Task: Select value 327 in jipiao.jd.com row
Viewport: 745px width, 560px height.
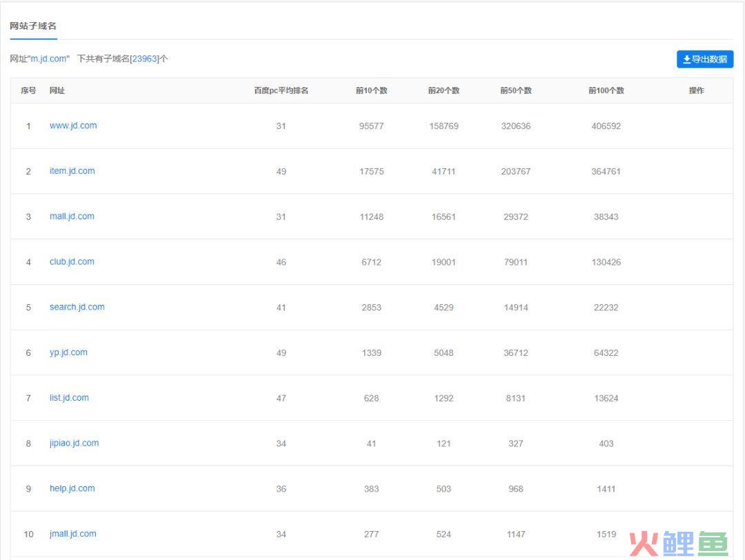Action: point(516,443)
